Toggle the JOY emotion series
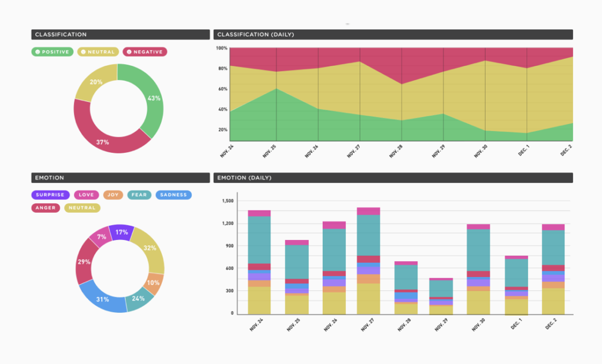The width and height of the screenshot is (602, 364). click(x=113, y=195)
